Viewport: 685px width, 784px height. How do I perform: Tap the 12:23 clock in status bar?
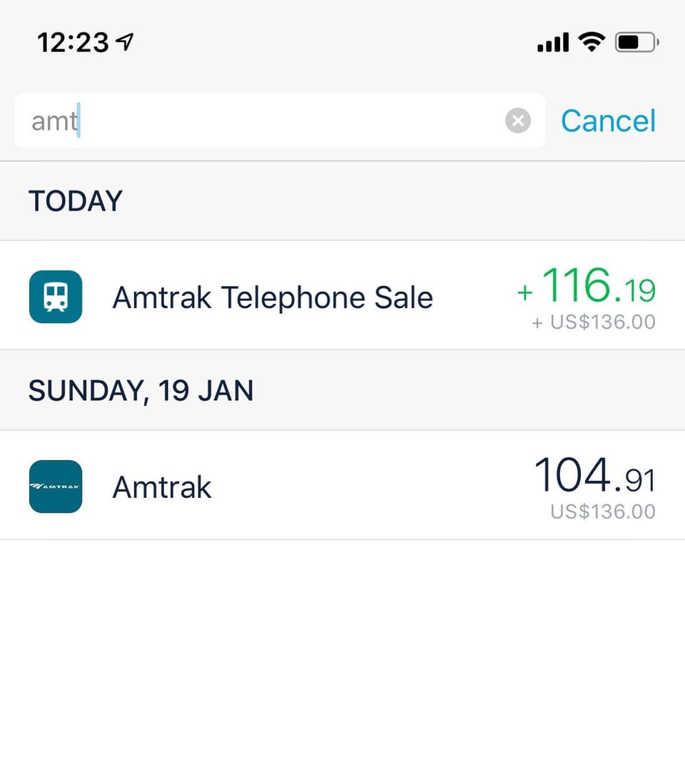[73, 43]
